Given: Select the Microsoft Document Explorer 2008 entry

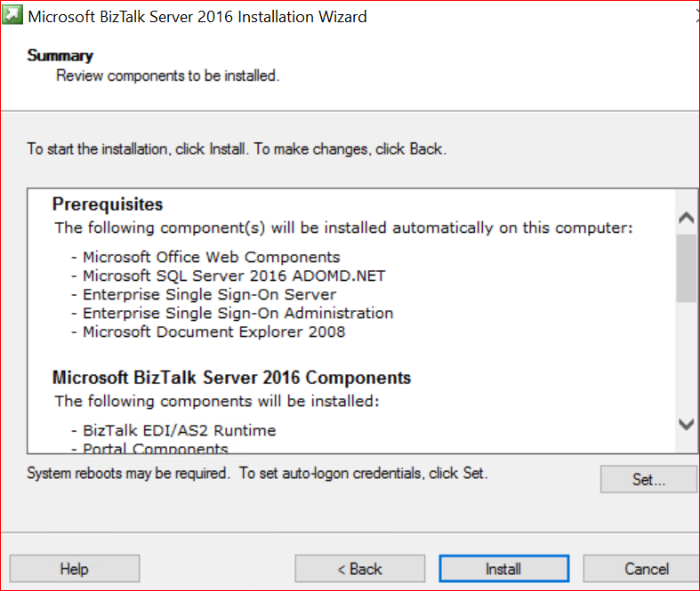Looking at the screenshot, I should (x=213, y=331).
